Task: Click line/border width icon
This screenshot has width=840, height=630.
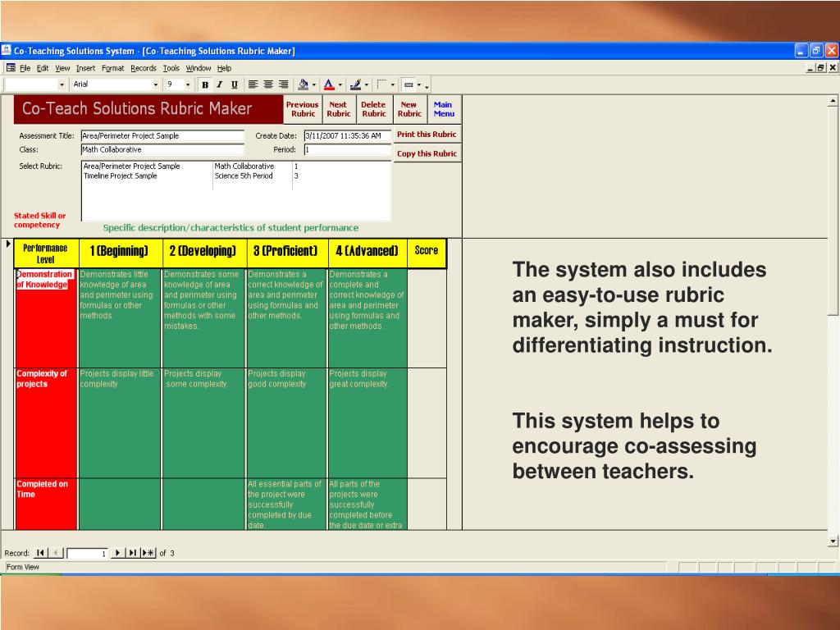Action: (x=381, y=84)
